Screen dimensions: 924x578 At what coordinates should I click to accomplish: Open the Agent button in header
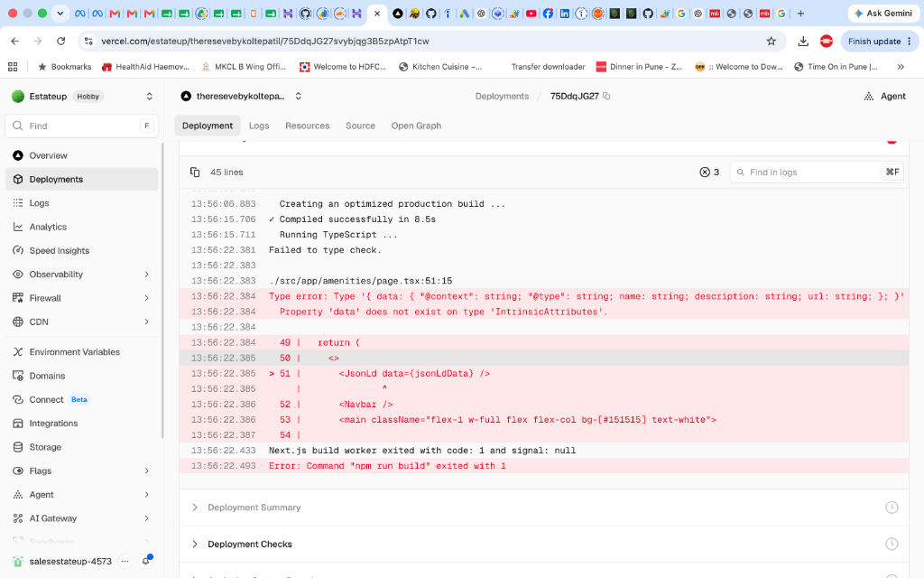[884, 96]
